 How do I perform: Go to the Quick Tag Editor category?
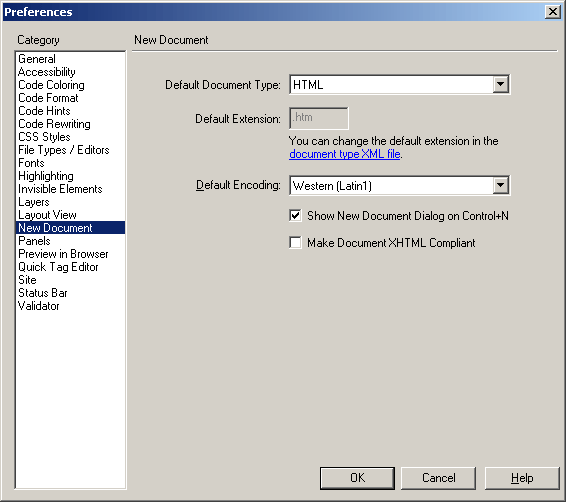[58, 267]
